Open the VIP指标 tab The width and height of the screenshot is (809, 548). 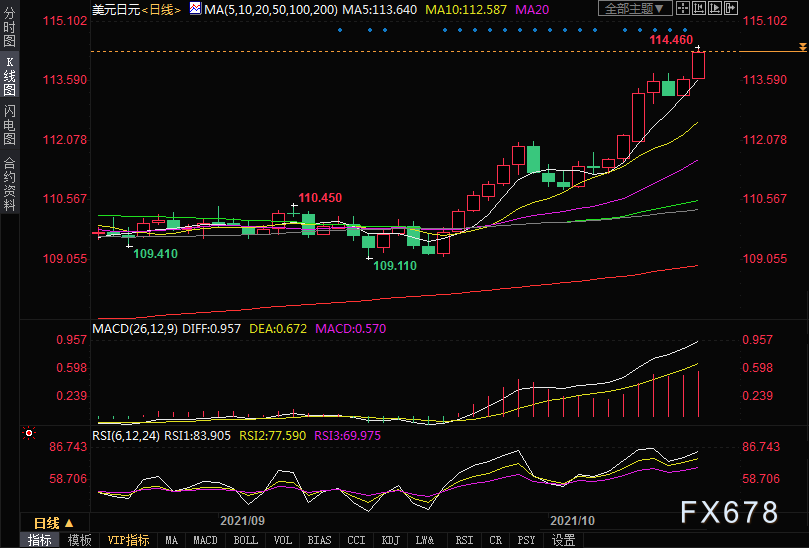pyautogui.click(x=128, y=540)
